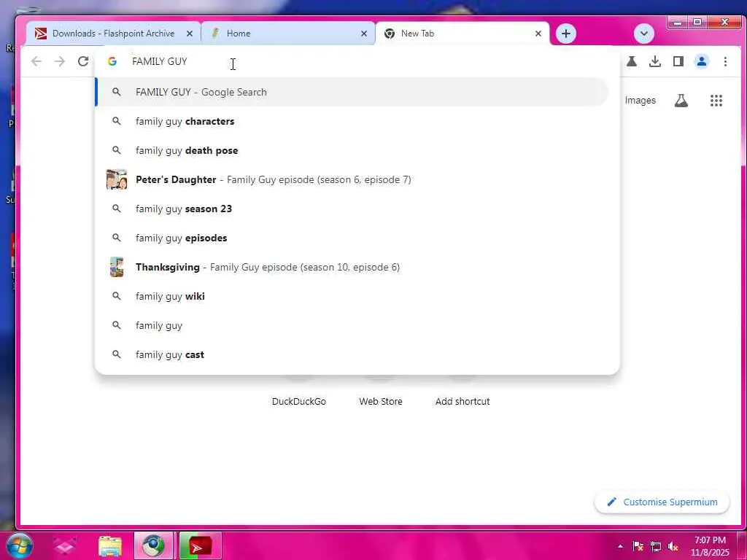747x560 pixels.
Task: Open the downloads toolbar icon
Action: (655, 61)
